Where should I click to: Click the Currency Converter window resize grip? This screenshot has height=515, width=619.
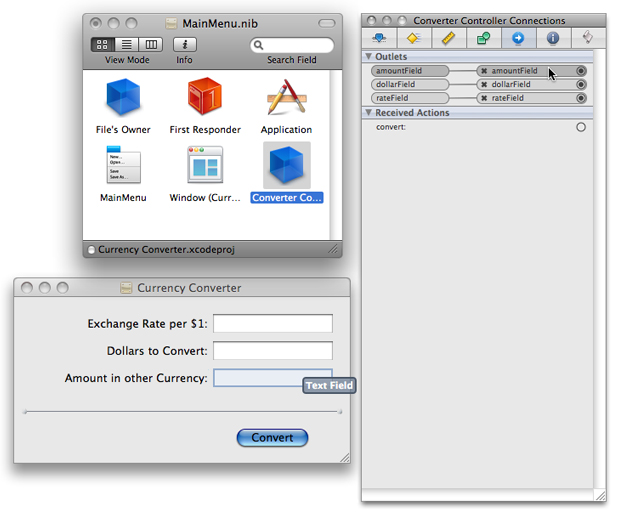tap(345, 457)
